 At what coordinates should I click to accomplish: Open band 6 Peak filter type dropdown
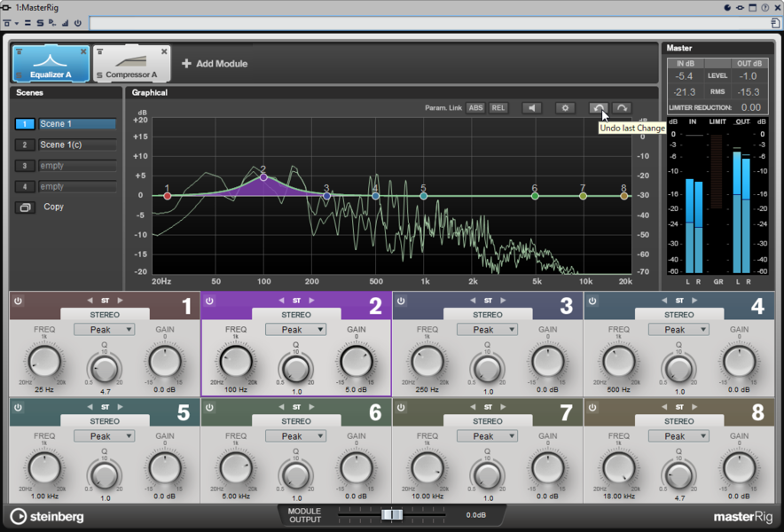[296, 436]
